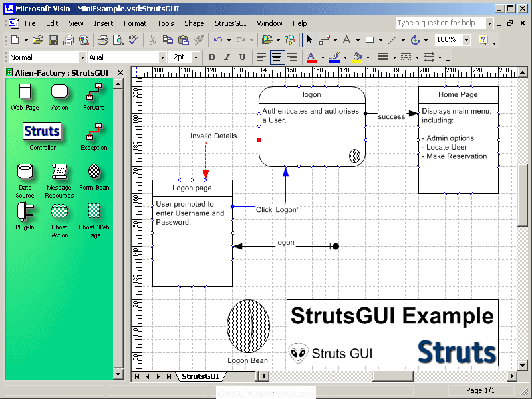Screen dimensions: 532x399
Task: Save the drawing with the Save icon
Action: click(x=53, y=40)
